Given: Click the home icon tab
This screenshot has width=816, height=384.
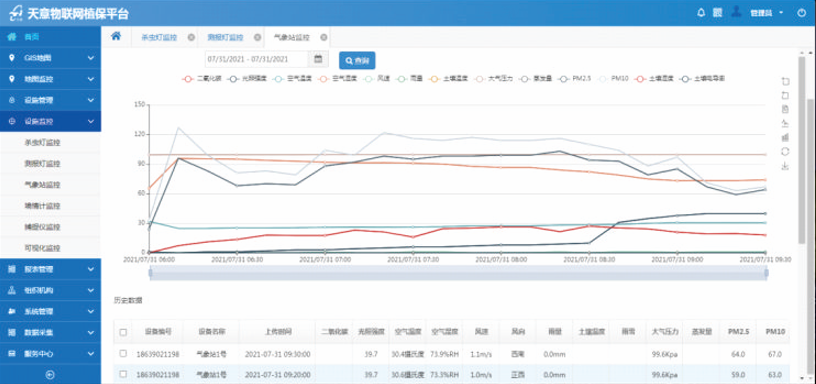Looking at the screenshot, I should tap(116, 36).
